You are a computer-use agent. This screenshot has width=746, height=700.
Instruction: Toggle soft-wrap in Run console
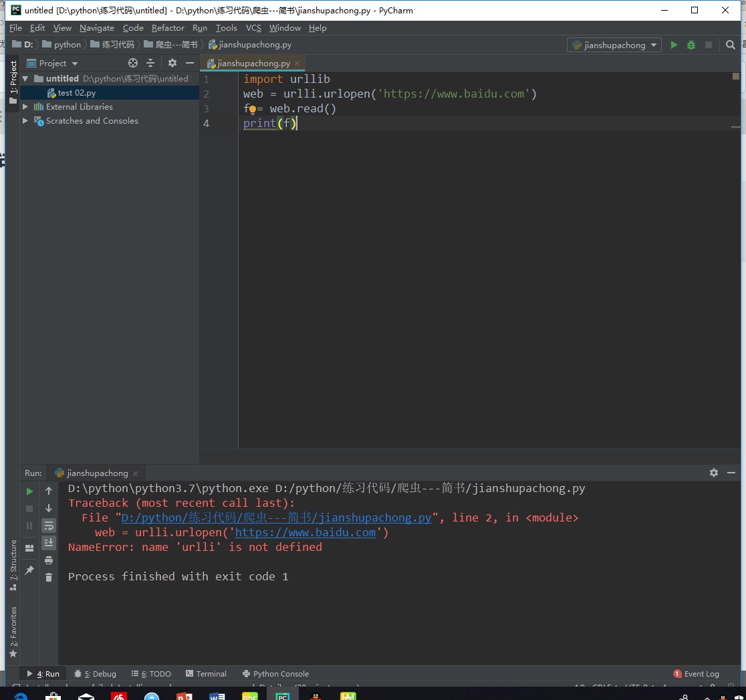(x=49, y=526)
